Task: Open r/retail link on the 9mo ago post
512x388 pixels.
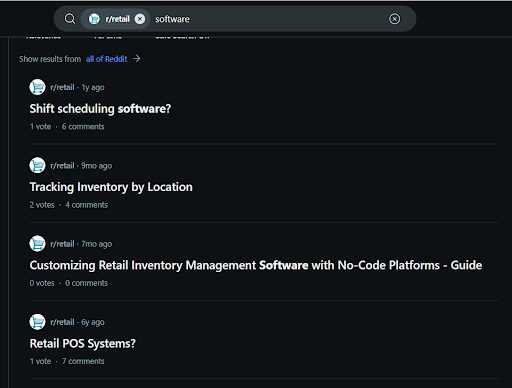Action: 62,166
